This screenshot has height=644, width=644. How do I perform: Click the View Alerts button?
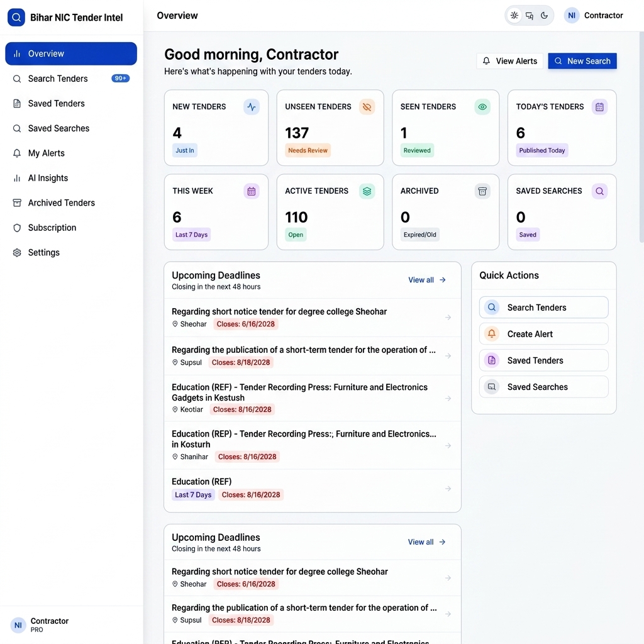click(509, 61)
